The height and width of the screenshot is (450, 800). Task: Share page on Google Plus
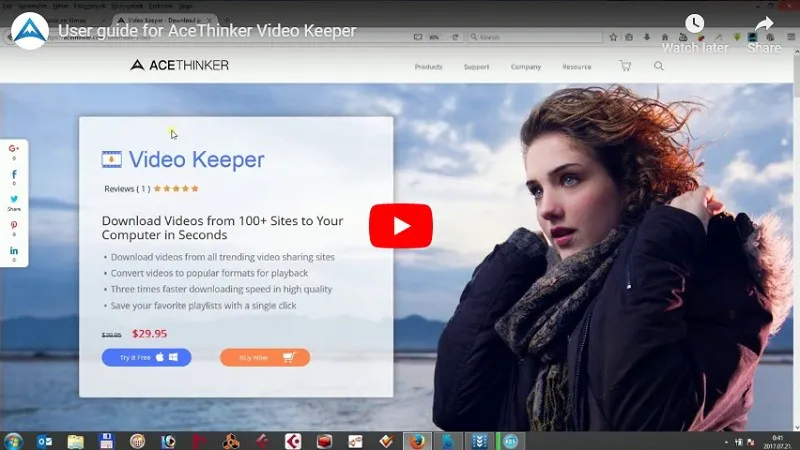click(x=14, y=148)
